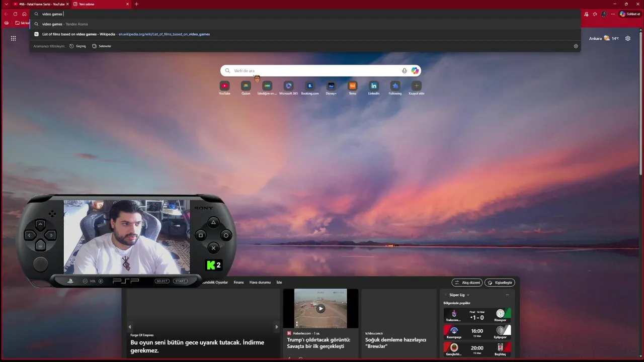This screenshot has width=644, height=362.
Task: Click the Kişiselleştir button
Action: 500,283
